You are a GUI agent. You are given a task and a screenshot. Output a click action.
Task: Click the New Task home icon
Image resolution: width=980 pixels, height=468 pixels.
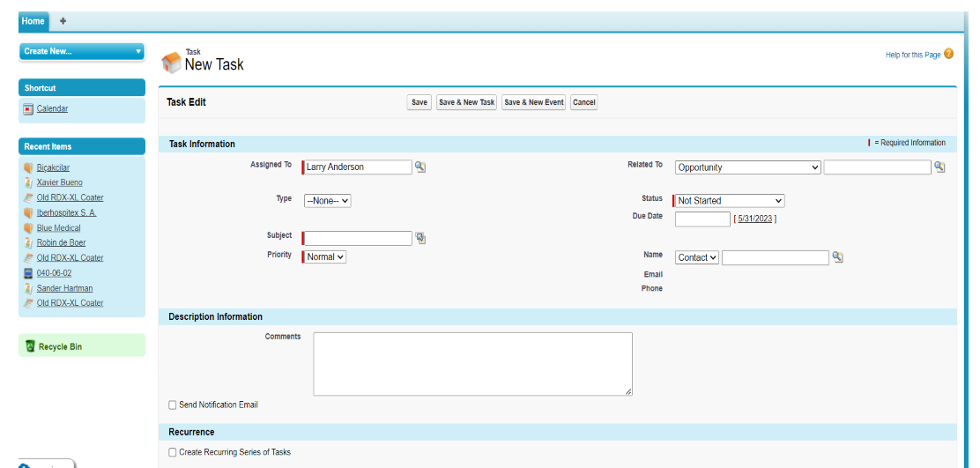(x=171, y=62)
